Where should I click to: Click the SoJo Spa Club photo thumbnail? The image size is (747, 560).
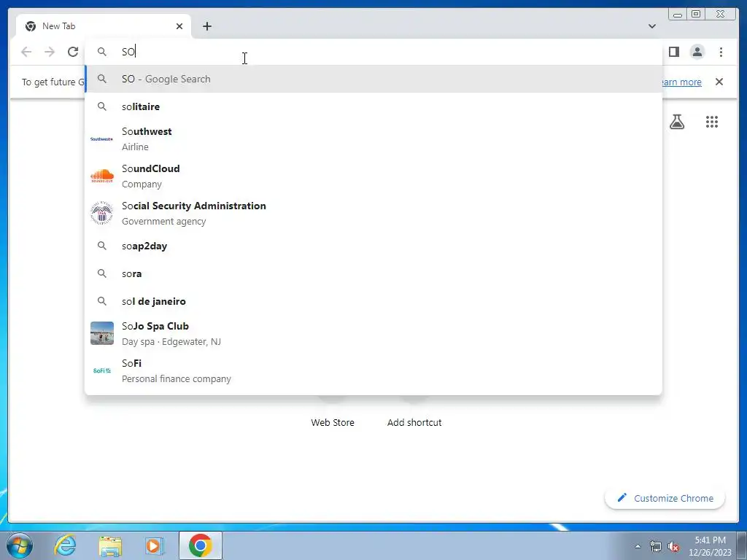coord(102,333)
